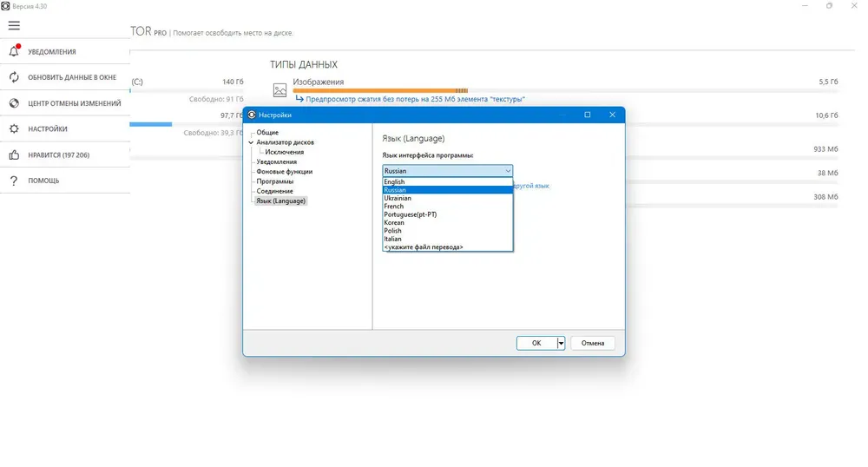
Task: Click the другой язык link
Action: coord(531,186)
